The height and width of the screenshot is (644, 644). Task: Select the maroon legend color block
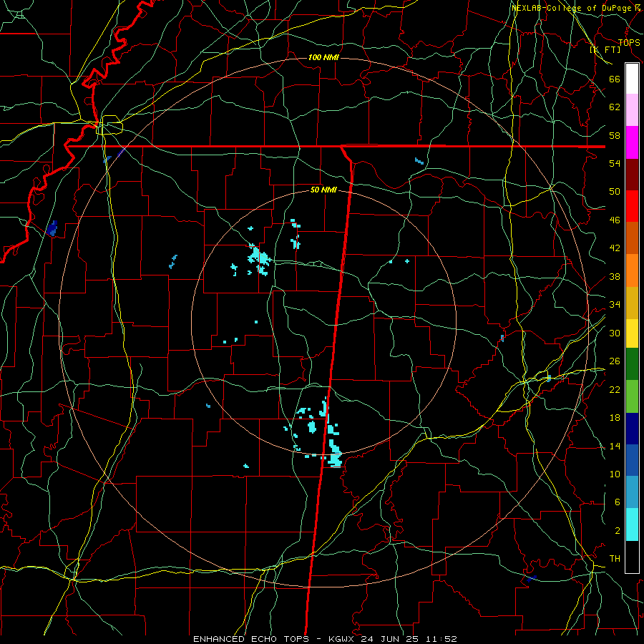tap(632, 175)
